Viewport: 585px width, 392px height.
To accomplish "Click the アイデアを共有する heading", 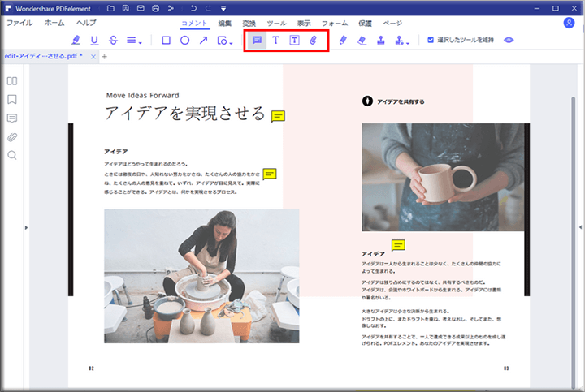I will point(401,101).
